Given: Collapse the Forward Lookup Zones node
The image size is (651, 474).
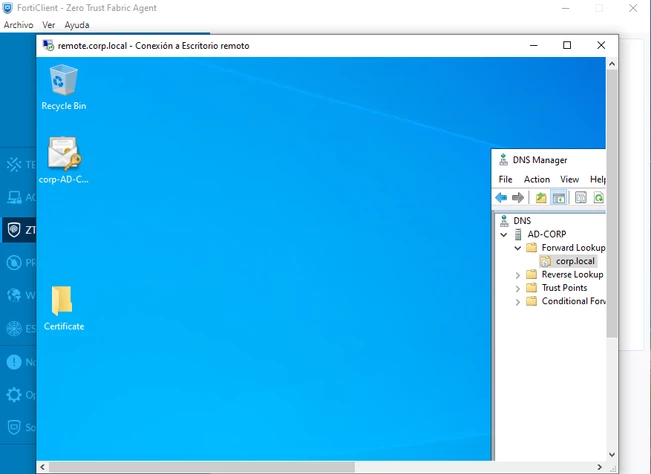Looking at the screenshot, I should 518,248.
